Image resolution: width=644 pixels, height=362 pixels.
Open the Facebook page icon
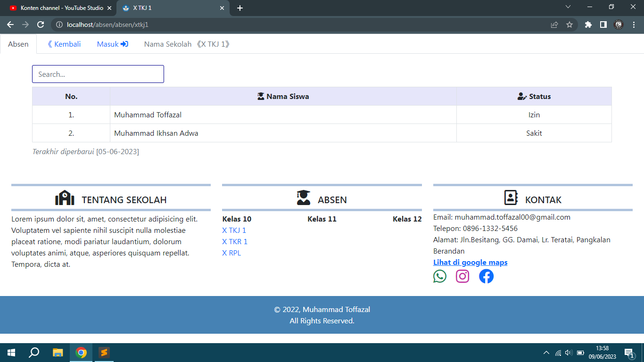coord(486,276)
